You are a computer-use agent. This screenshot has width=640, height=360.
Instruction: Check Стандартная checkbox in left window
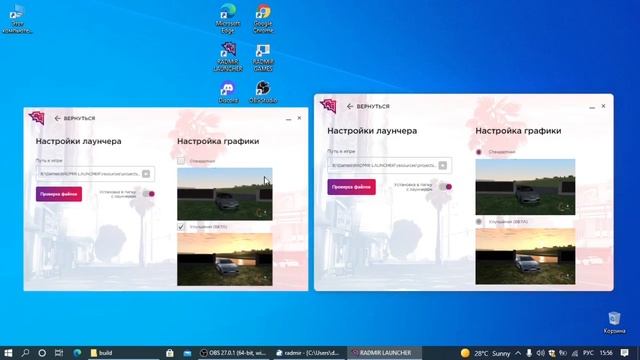point(181,161)
